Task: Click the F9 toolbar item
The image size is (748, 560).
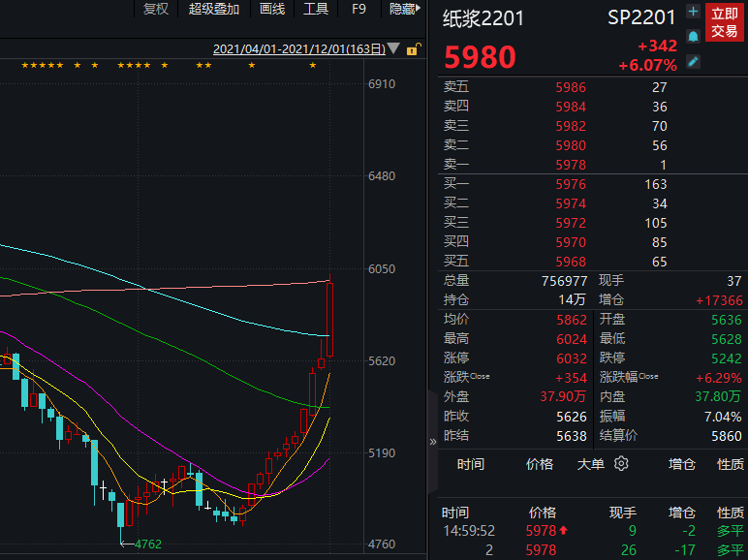Action: click(358, 9)
